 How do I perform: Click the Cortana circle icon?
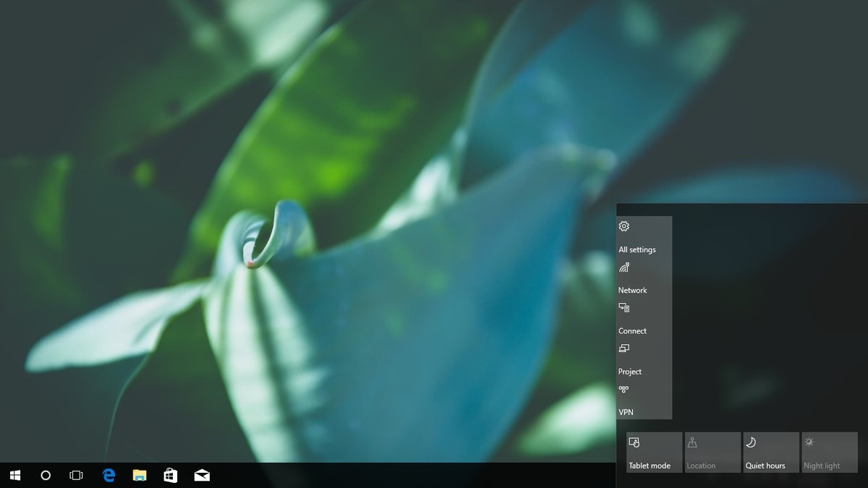(x=46, y=475)
